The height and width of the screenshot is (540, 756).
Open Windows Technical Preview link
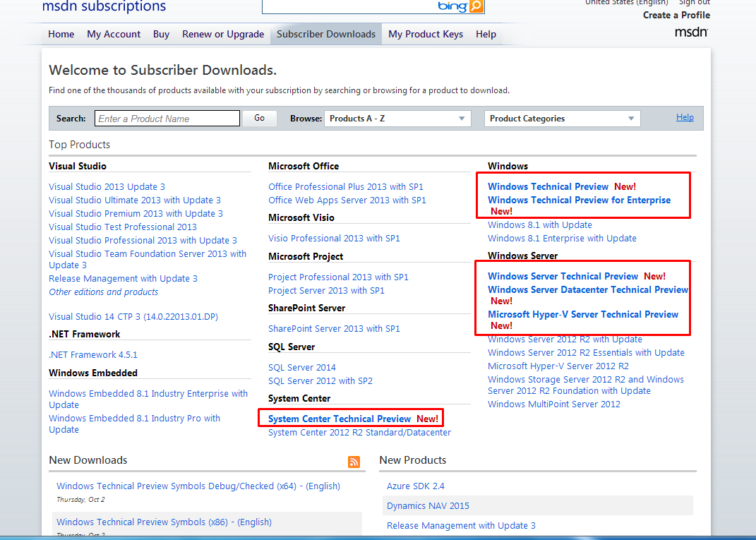click(x=548, y=186)
